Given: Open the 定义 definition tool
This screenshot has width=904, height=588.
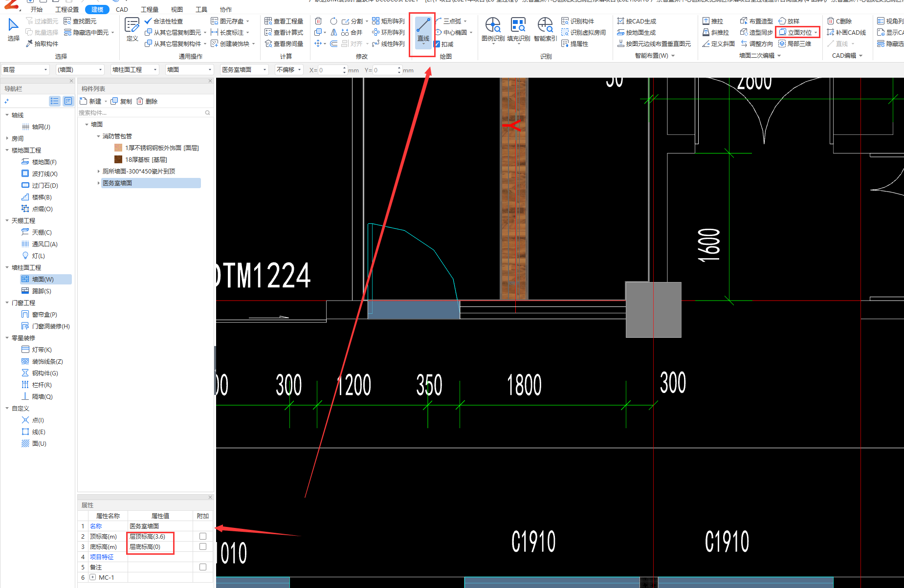Looking at the screenshot, I should (132, 30).
